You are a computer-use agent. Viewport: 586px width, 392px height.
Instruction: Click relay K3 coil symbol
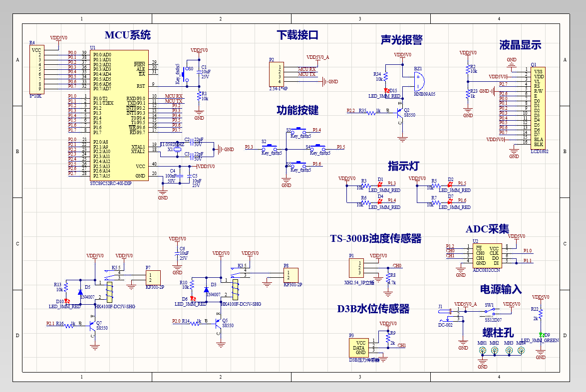click(236, 290)
